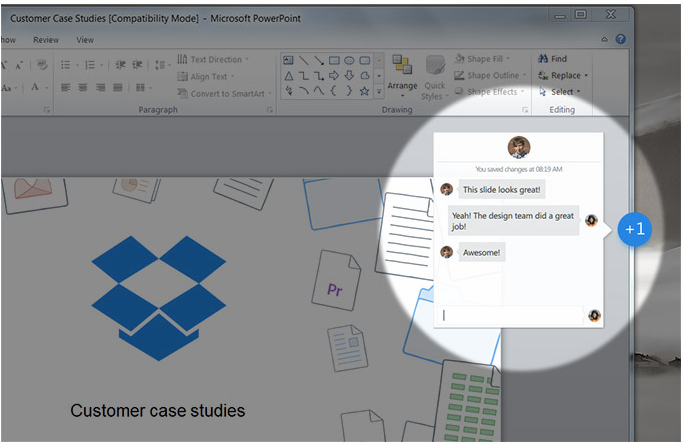683x445 pixels.
Task: Select the Curve shape
Action: point(319,91)
